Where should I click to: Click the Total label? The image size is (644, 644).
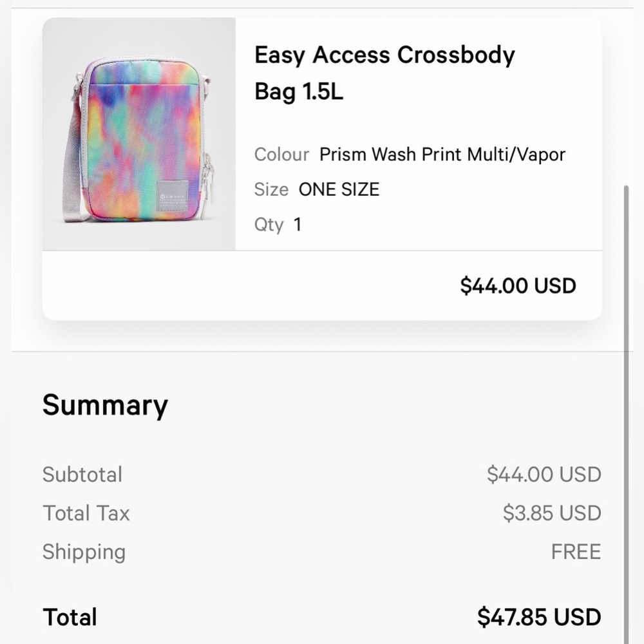point(70,617)
